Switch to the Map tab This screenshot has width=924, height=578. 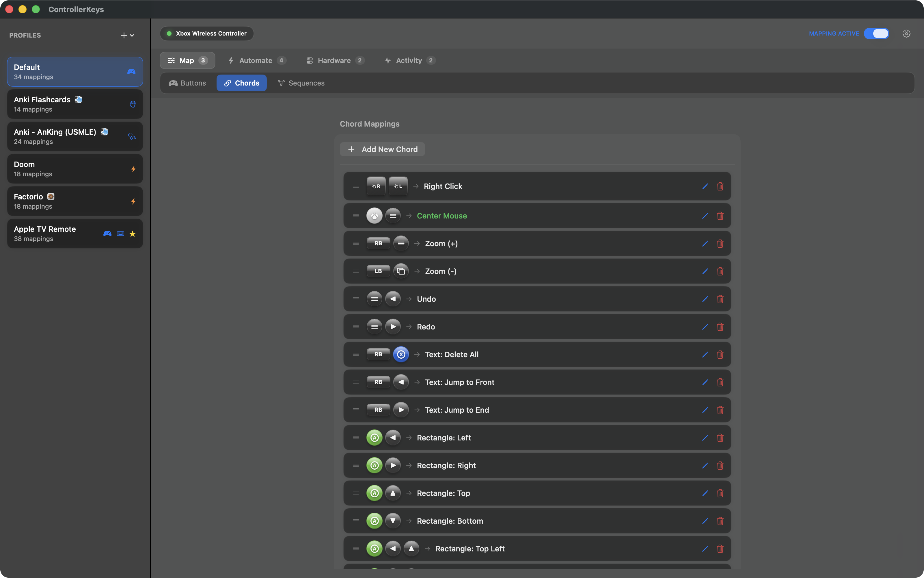187,60
